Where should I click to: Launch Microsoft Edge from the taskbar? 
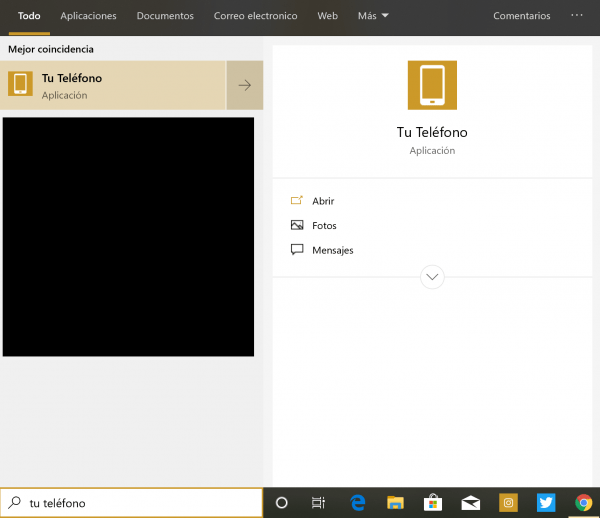tap(358, 502)
